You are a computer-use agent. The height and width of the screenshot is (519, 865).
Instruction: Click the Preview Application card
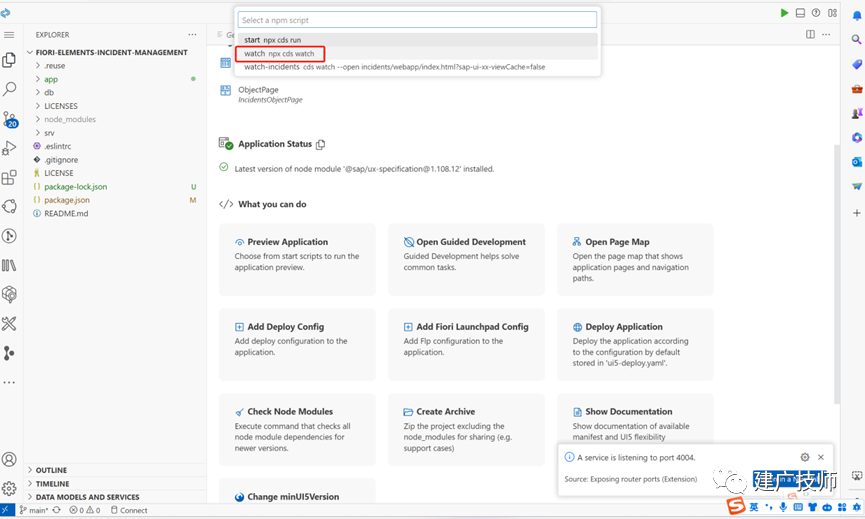297,259
